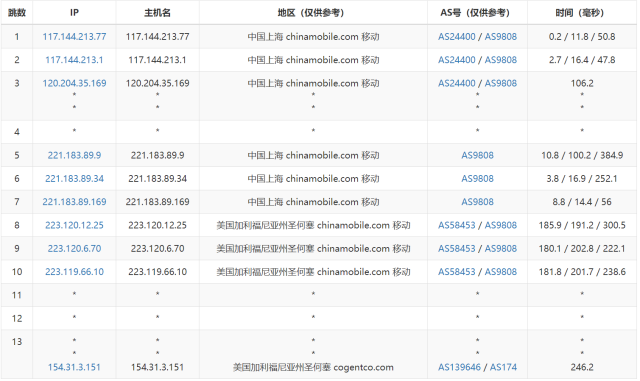Open AS24400 link in hop 1 row
The image size is (640, 381).
click(457, 37)
